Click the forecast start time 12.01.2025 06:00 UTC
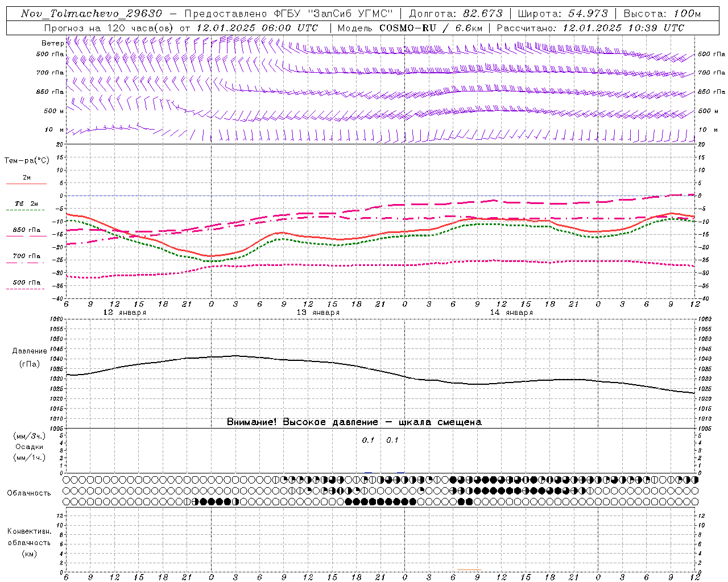The height and width of the screenshot is (582, 728). tap(257, 28)
